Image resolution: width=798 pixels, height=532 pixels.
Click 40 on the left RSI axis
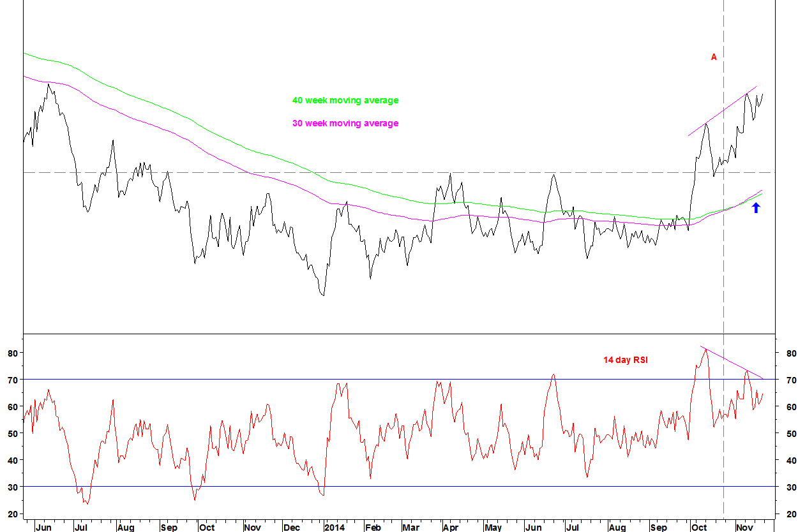tap(11, 460)
